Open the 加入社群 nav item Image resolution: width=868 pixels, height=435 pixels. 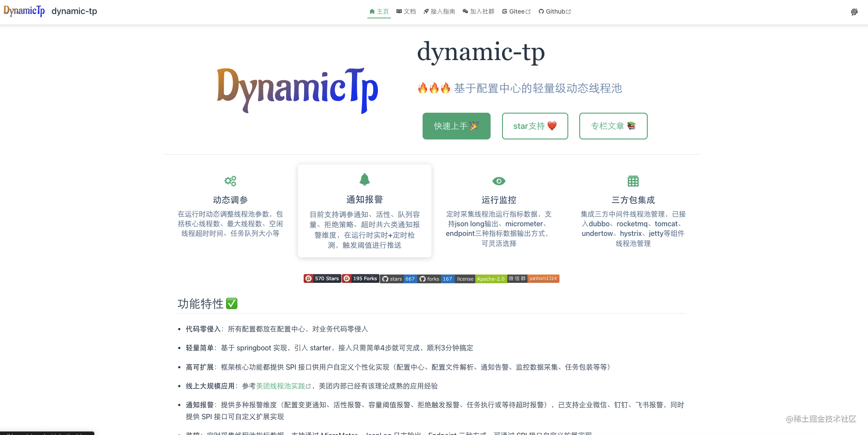tap(478, 11)
